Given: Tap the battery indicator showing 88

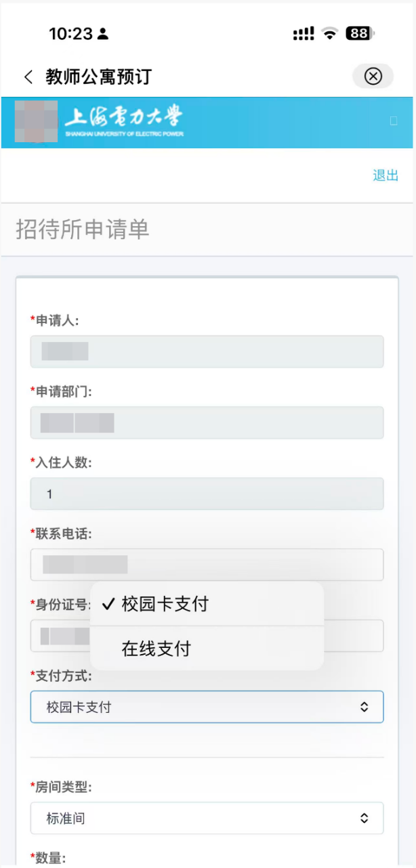Looking at the screenshot, I should click(360, 34).
